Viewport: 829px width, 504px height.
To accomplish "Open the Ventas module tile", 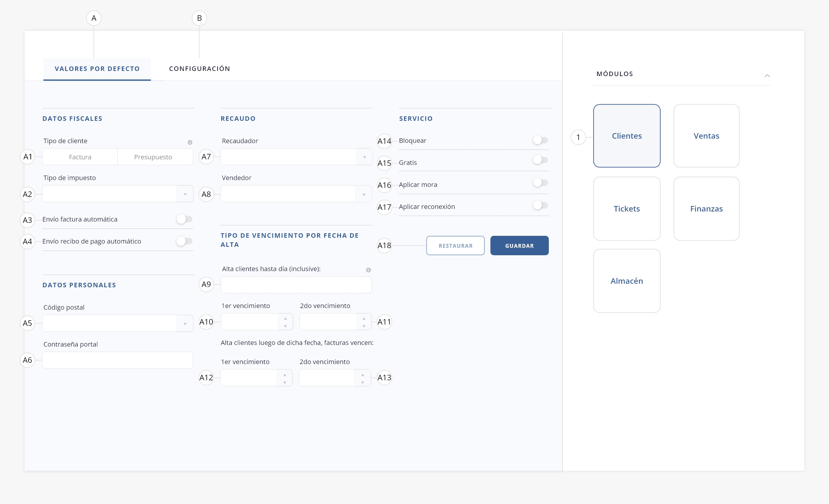I will point(706,136).
